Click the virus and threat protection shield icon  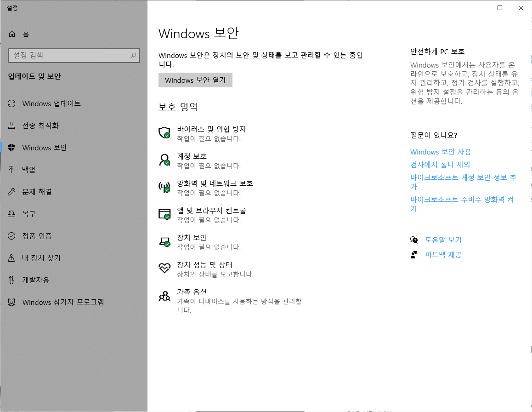click(x=164, y=132)
